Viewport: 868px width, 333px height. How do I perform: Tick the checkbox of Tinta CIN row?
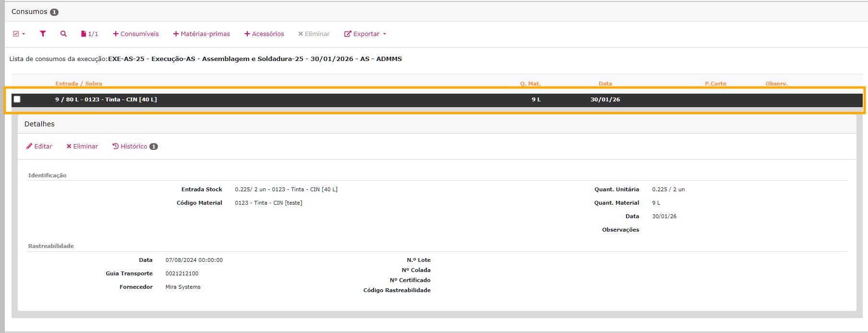pyautogui.click(x=17, y=99)
